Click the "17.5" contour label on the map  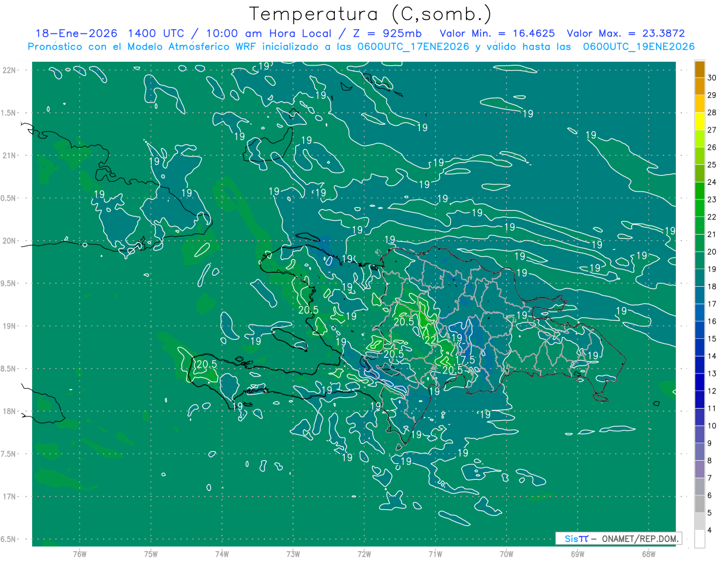465,360
